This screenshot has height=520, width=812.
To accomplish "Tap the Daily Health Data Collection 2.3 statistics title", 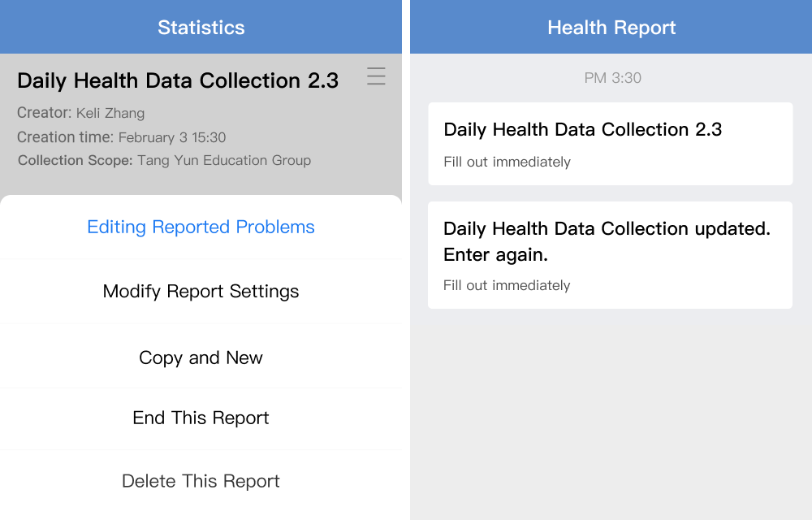I will pyautogui.click(x=178, y=80).
